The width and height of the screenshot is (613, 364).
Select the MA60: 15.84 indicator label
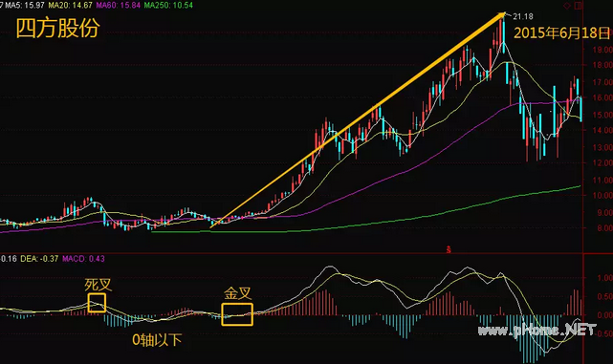click(118, 5)
